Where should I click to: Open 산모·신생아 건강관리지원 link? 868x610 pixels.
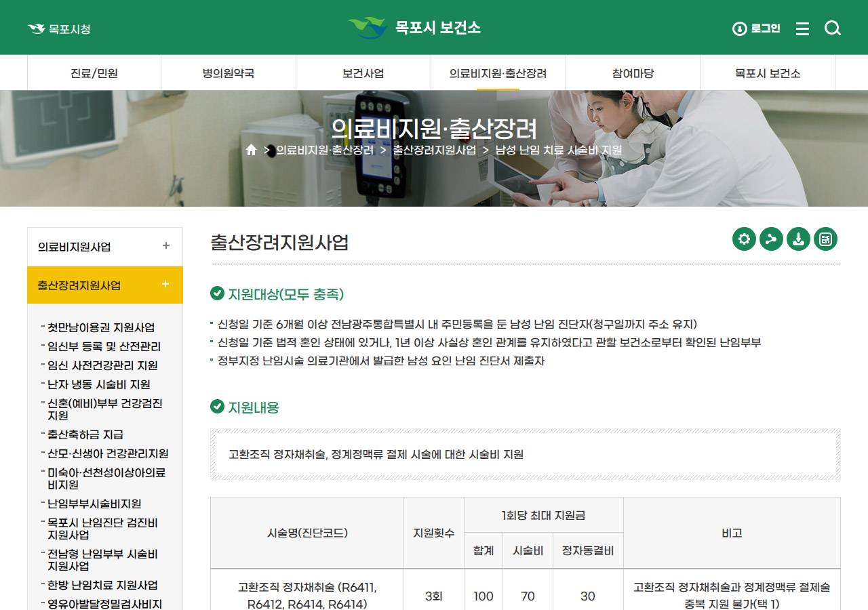[x=108, y=453]
